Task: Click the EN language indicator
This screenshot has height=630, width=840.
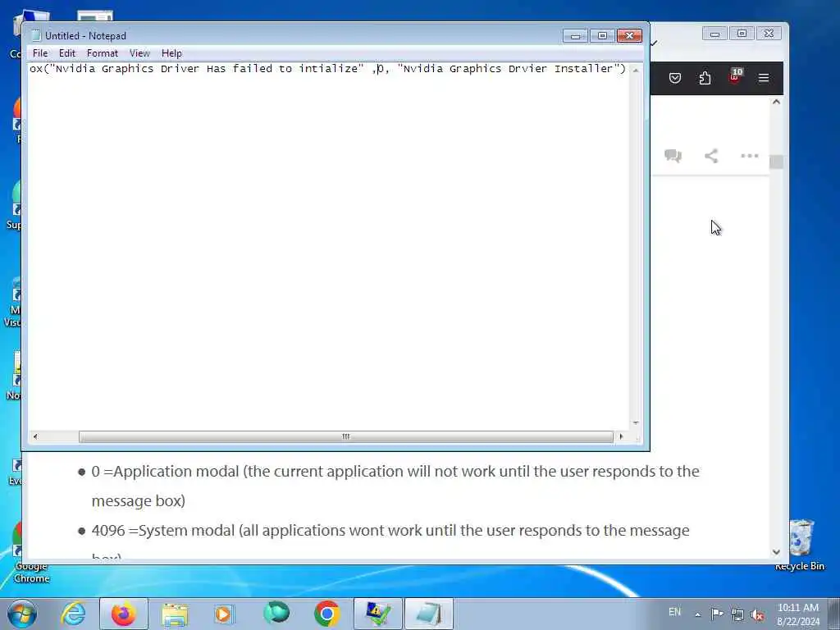Action: (x=675, y=612)
